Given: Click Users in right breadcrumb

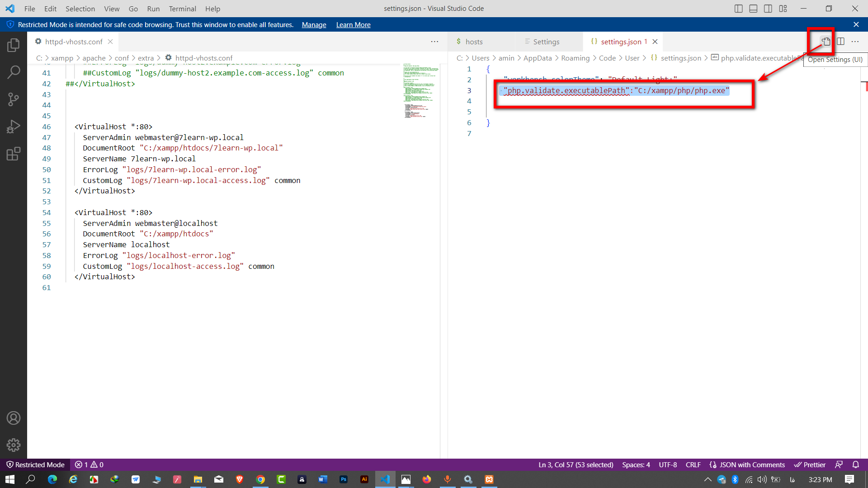Looking at the screenshot, I should point(480,58).
